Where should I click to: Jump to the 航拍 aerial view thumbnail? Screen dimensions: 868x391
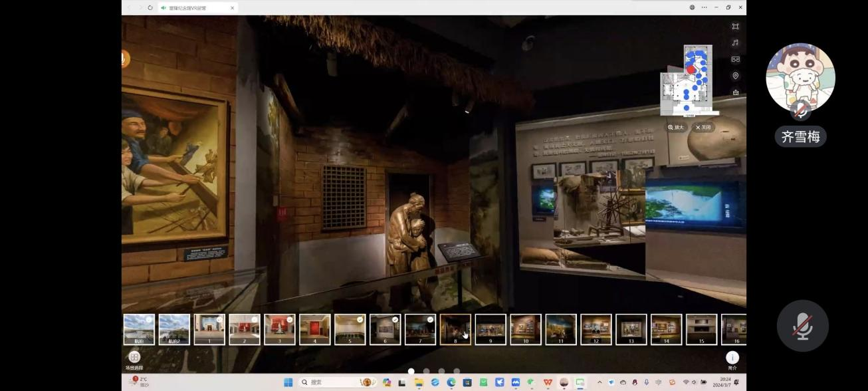(x=139, y=329)
